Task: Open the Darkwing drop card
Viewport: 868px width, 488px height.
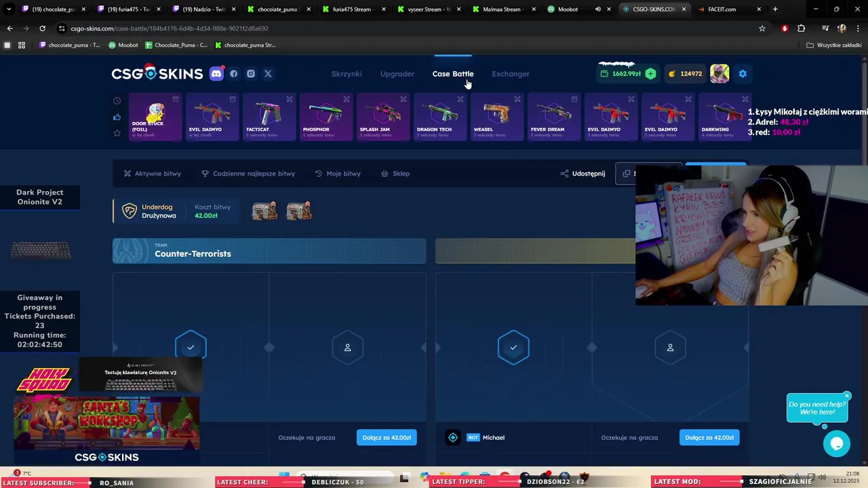Action: [x=724, y=117]
